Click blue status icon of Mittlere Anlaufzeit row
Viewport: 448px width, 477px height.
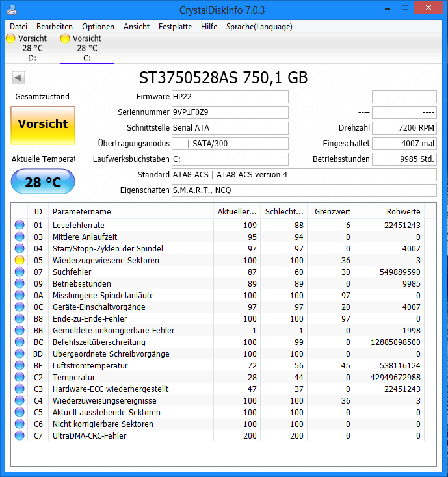click(20, 237)
